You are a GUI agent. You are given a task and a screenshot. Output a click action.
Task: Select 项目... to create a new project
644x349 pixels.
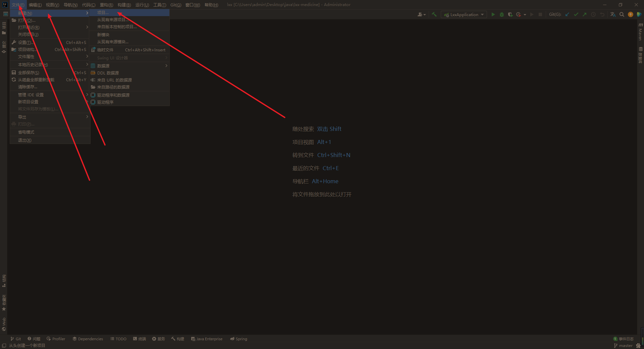pyautogui.click(x=129, y=13)
